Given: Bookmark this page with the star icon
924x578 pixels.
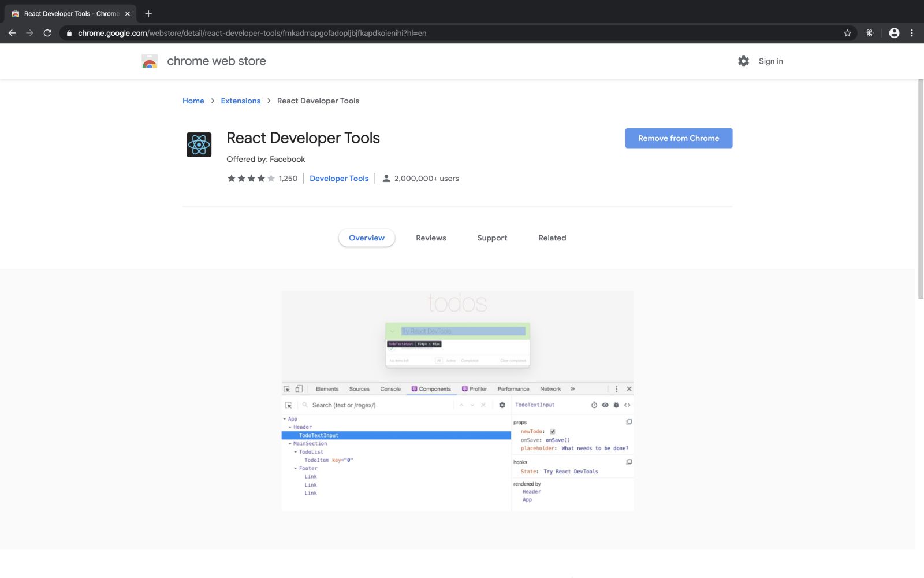Looking at the screenshot, I should [847, 33].
